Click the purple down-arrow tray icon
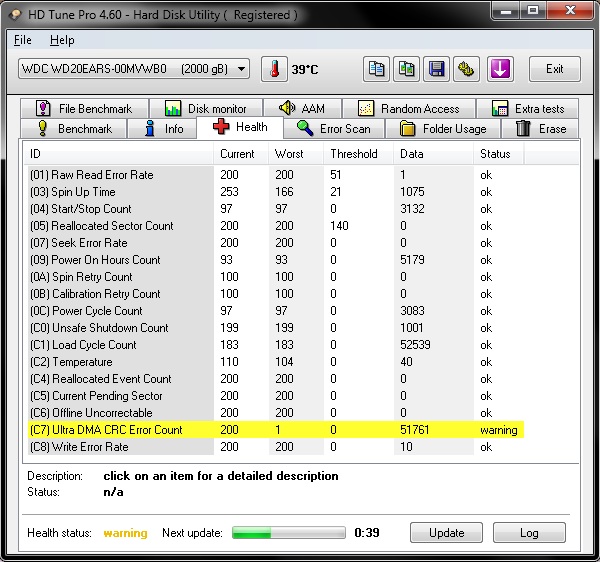The height and width of the screenshot is (562, 600). (x=500, y=69)
